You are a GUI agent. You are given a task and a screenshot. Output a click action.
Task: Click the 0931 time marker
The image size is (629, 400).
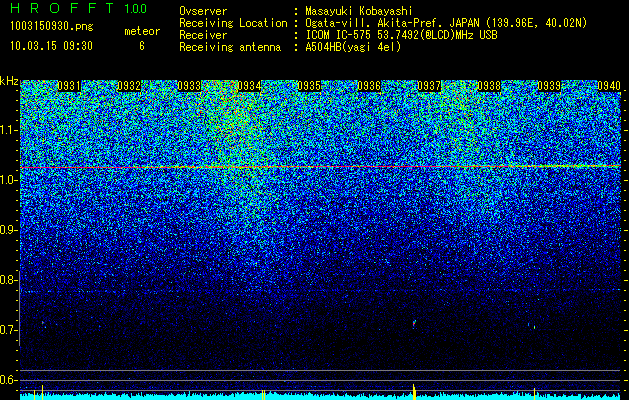69,86
